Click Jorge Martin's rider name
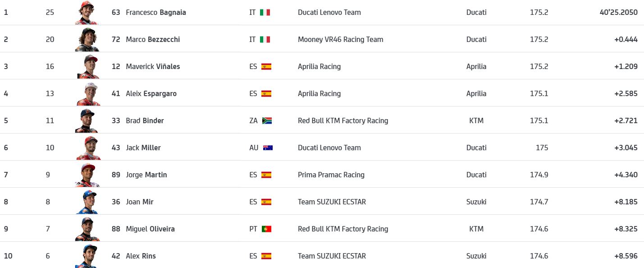The width and height of the screenshot is (644, 268). coord(146,175)
